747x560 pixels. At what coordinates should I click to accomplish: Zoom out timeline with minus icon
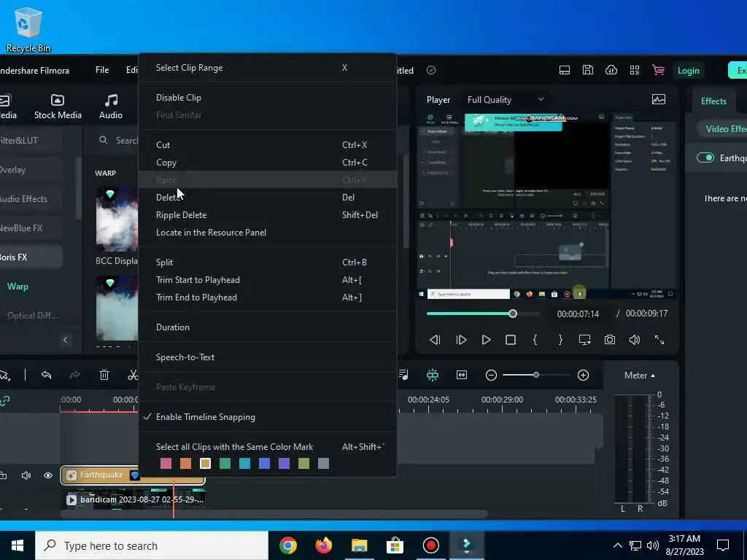tap(491, 376)
